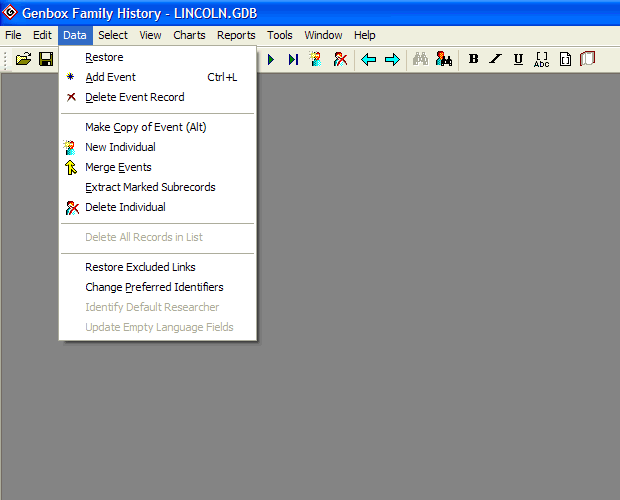Click the open folder toolbar icon
Viewport: 620px width, 500px height.
tap(23, 60)
